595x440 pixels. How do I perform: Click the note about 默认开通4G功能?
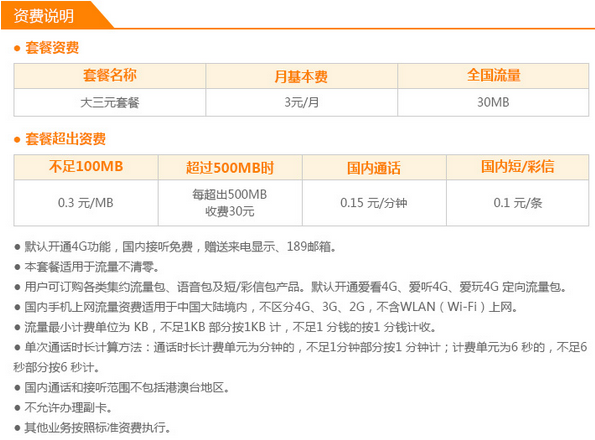(x=181, y=247)
